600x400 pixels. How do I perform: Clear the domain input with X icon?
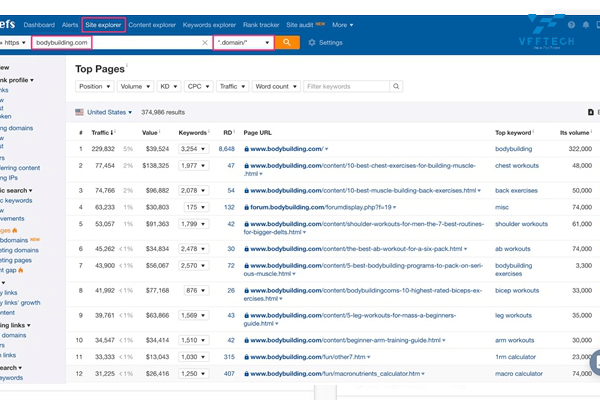click(x=205, y=42)
